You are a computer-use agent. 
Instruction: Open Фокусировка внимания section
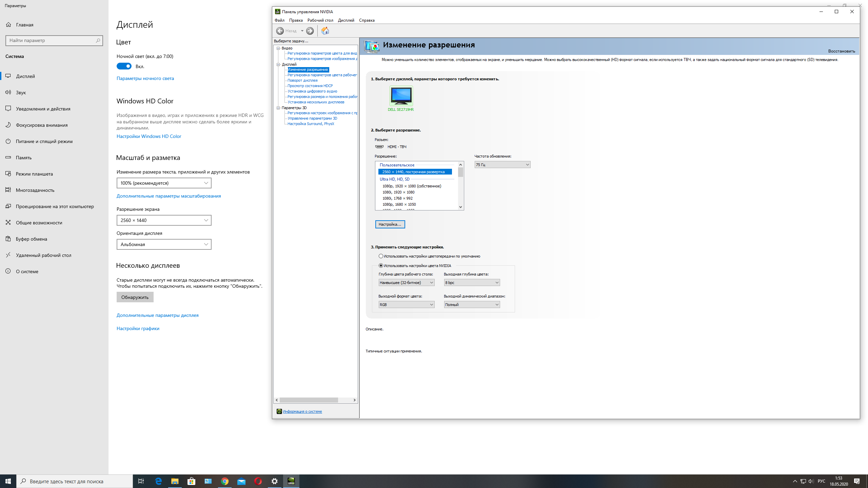tap(54, 125)
